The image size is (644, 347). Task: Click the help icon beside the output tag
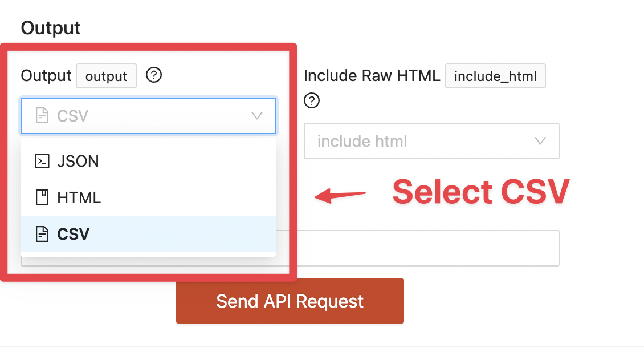(154, 75)
